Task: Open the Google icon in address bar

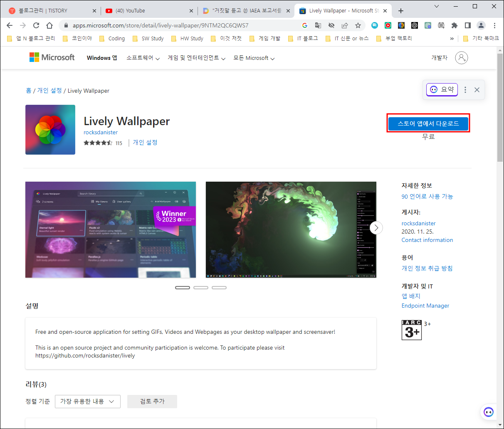Action: (x=305, y=25)
